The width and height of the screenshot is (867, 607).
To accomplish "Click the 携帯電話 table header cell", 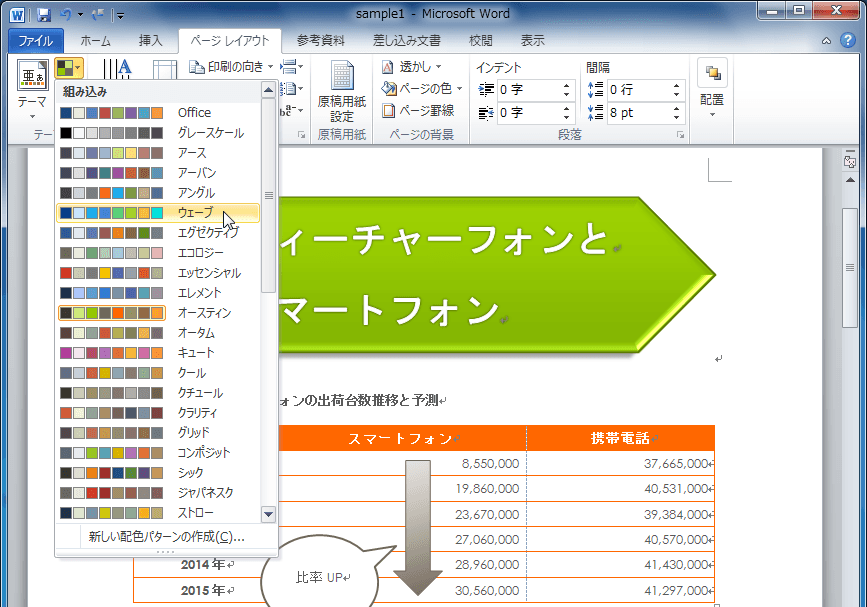I will coord(620,438).
